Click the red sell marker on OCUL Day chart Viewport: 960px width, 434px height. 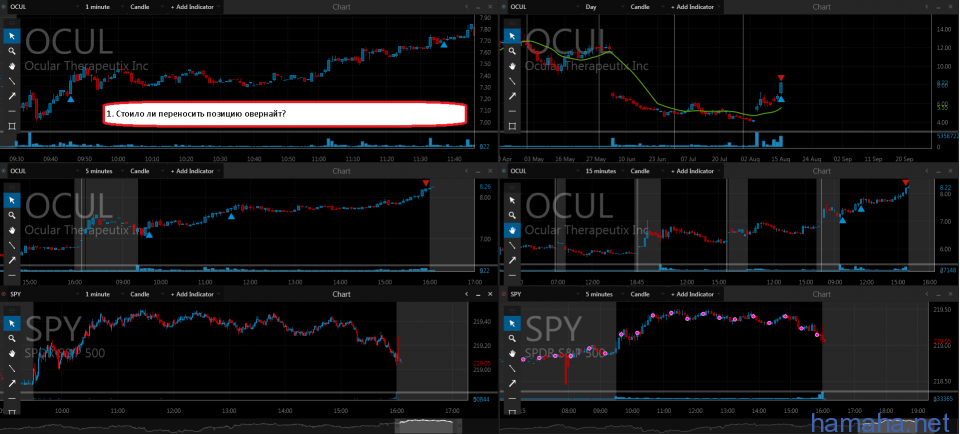[781, 78]
